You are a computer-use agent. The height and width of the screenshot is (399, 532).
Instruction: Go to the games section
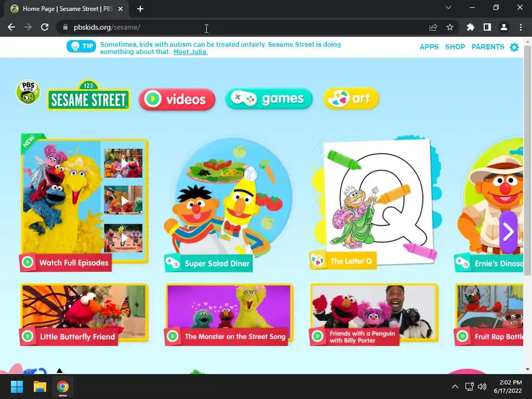[x=269, y=99]
